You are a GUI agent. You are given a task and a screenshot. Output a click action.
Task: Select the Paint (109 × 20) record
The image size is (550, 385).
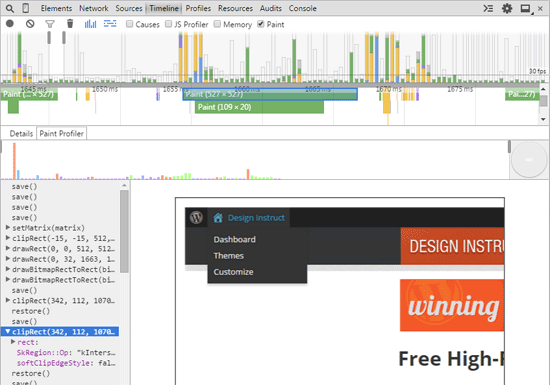tap(259, 107)
